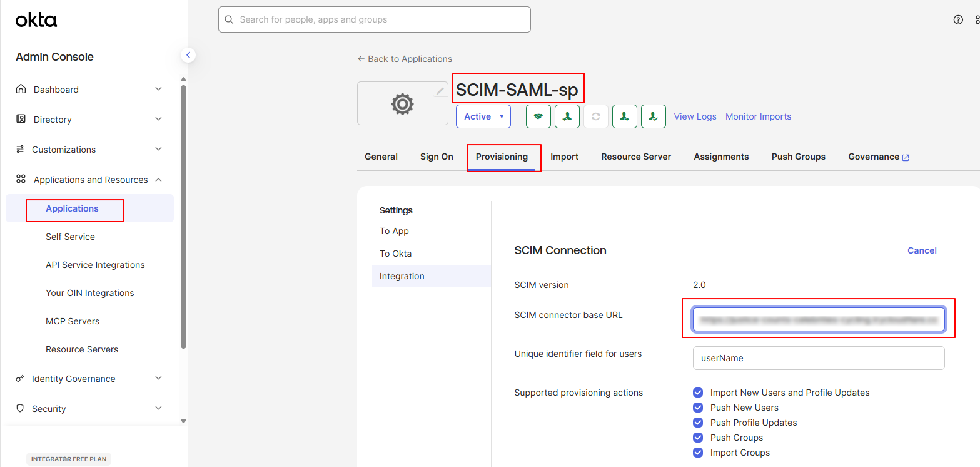Click the user with checkmark icon
The image size is (980, 467).
click(654, 116)
